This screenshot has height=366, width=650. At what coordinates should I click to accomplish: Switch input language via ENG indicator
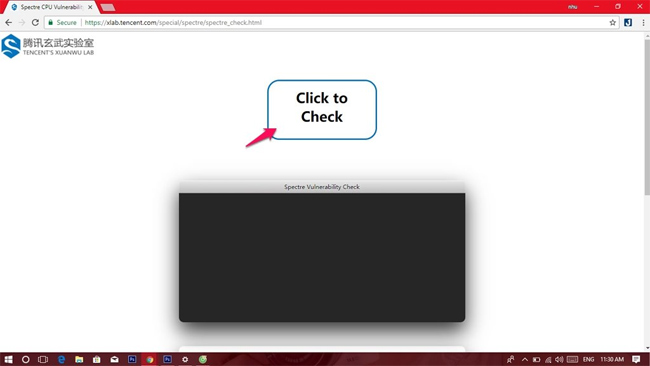pyautogui.click(x=588, y=359)
